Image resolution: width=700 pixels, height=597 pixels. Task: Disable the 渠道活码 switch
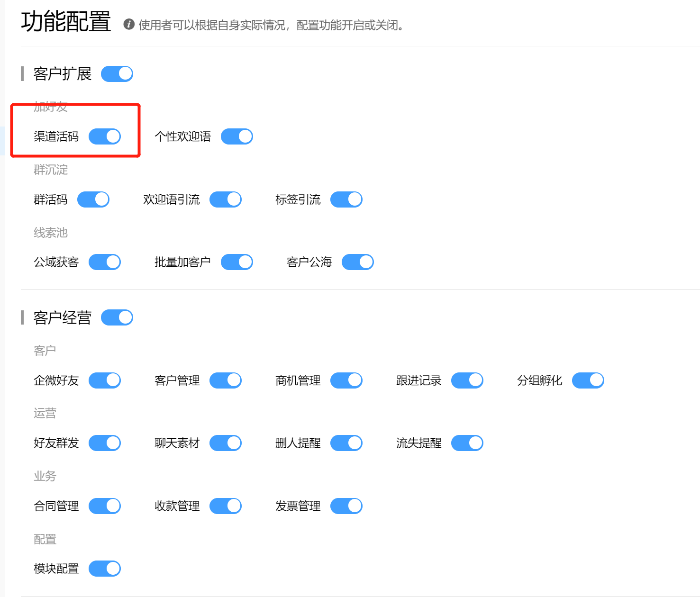pyautogui.click(x=105, y=136)
